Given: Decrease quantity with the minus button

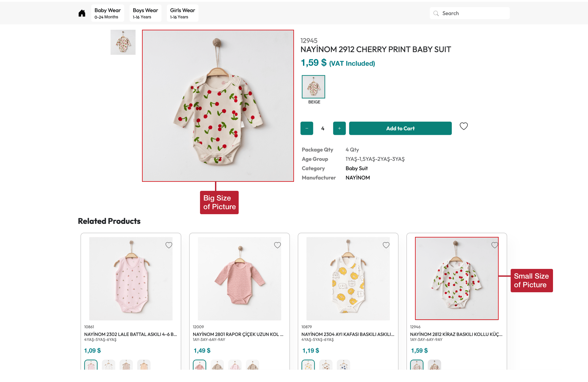Looking at the screenshot, I should point(307,128).
